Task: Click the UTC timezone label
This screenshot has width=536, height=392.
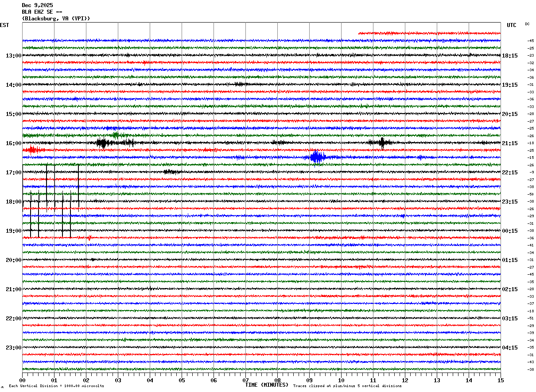Action: [512, 25]
